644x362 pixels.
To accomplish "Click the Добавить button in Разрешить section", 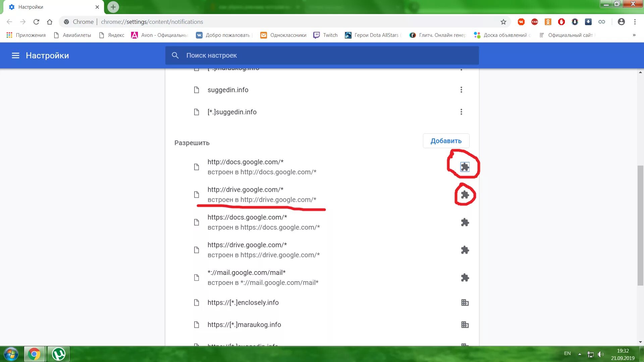I will point(446,140).
